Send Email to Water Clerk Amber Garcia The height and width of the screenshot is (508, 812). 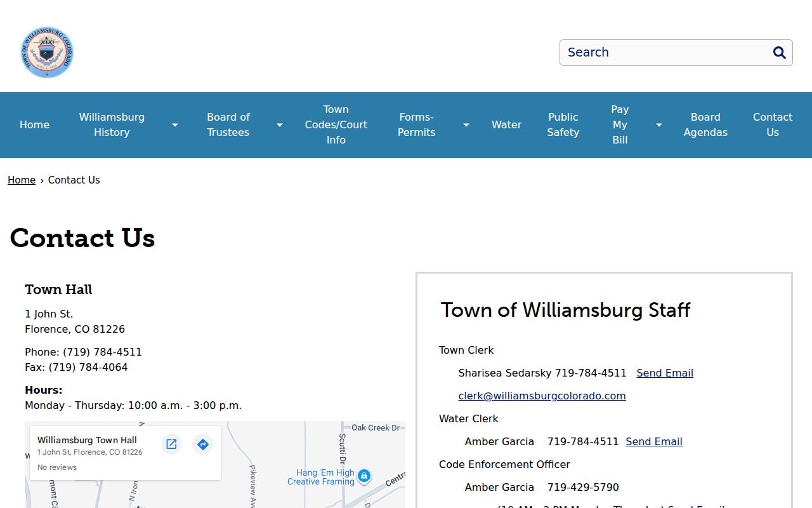coord(654,442)
